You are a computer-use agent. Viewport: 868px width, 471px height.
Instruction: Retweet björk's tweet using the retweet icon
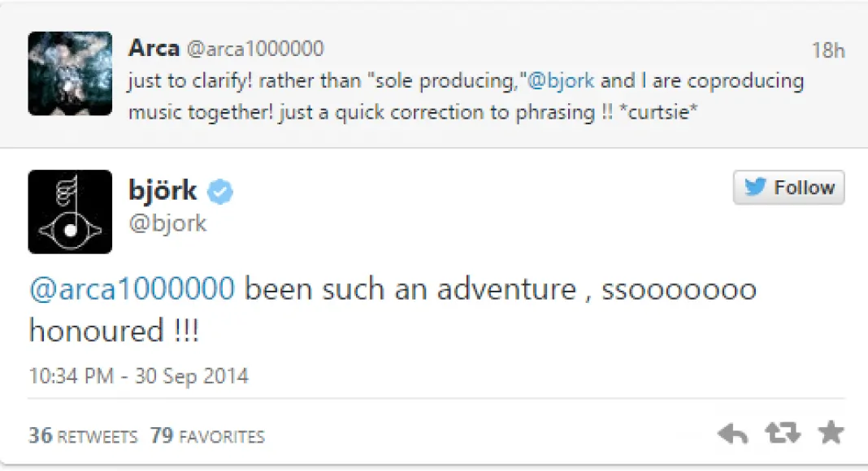pos(782,434)
